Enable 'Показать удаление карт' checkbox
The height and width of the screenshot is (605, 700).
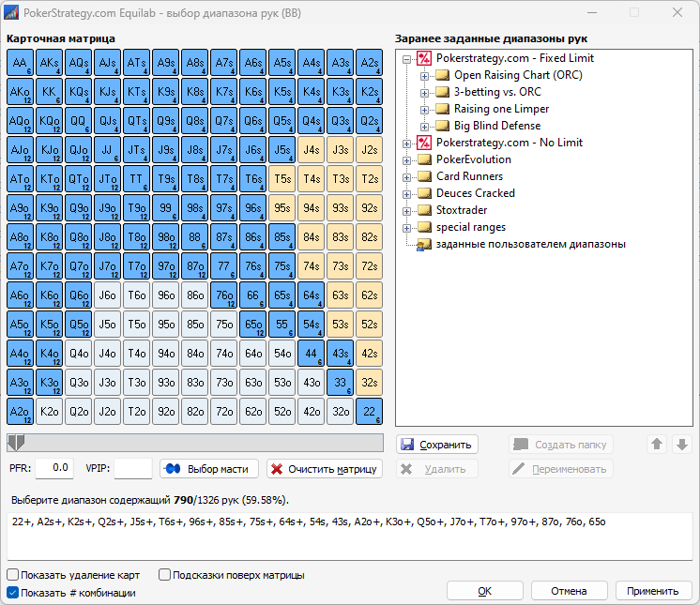[13, 575]
